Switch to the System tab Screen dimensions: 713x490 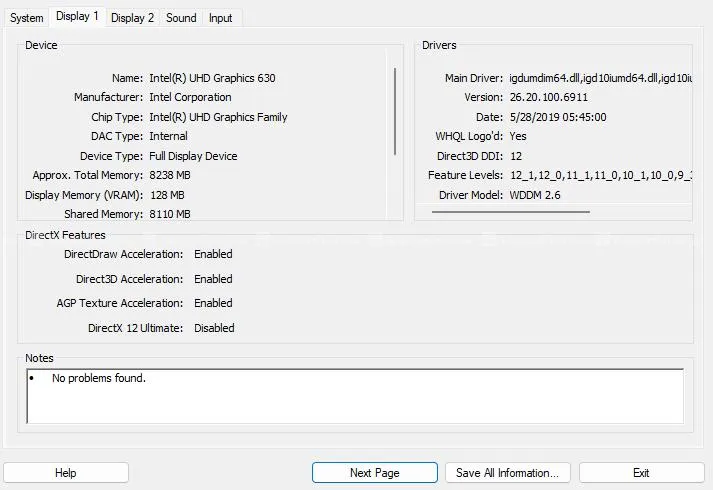(27, 18)
